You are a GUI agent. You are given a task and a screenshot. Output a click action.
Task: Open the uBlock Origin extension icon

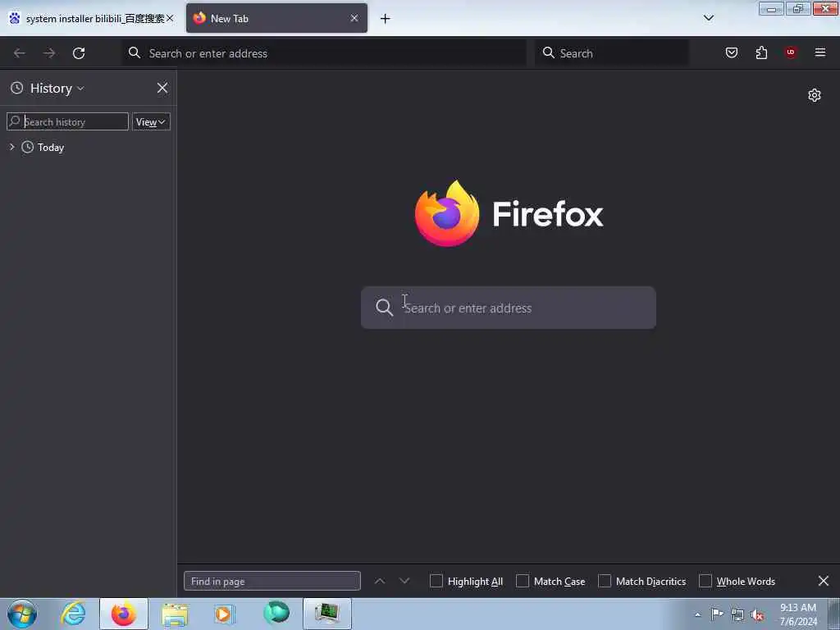pyautogui.click(x=791, y=52)
